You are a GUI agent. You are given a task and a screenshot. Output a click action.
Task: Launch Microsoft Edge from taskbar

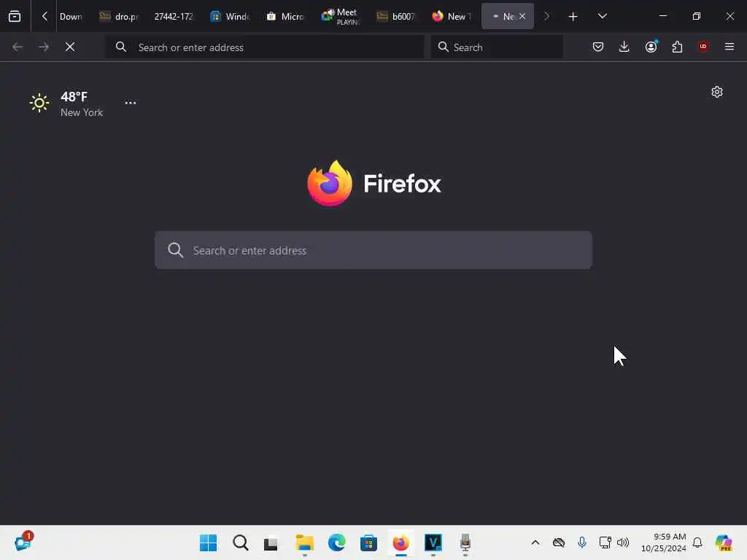(x=337, y=542)
